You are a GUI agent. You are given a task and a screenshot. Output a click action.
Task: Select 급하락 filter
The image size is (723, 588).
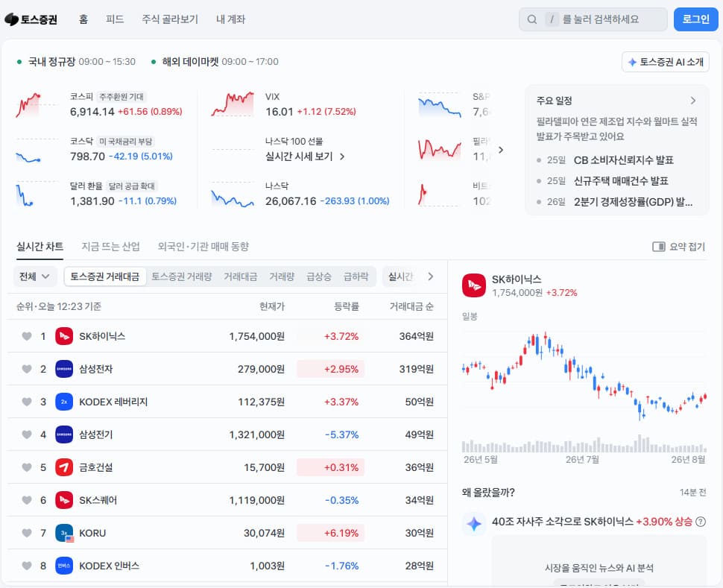click(356, 276)
